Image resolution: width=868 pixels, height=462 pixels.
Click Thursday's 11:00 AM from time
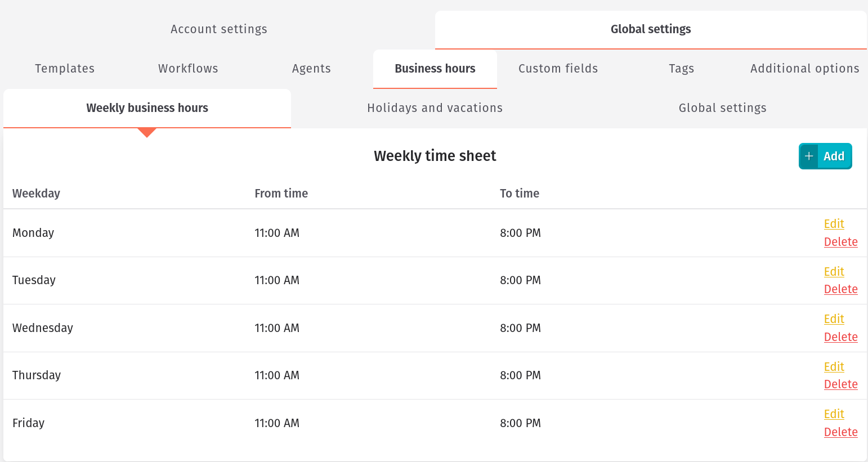click(277, 375)
